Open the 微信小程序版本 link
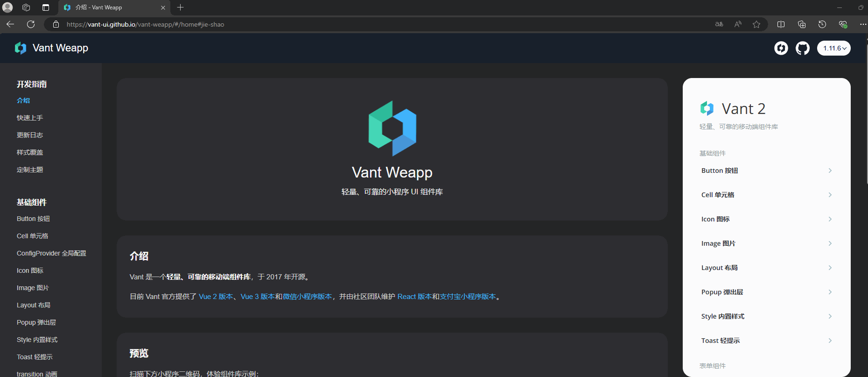The height and width of the screenshot is (377, 868). point(307,297)
